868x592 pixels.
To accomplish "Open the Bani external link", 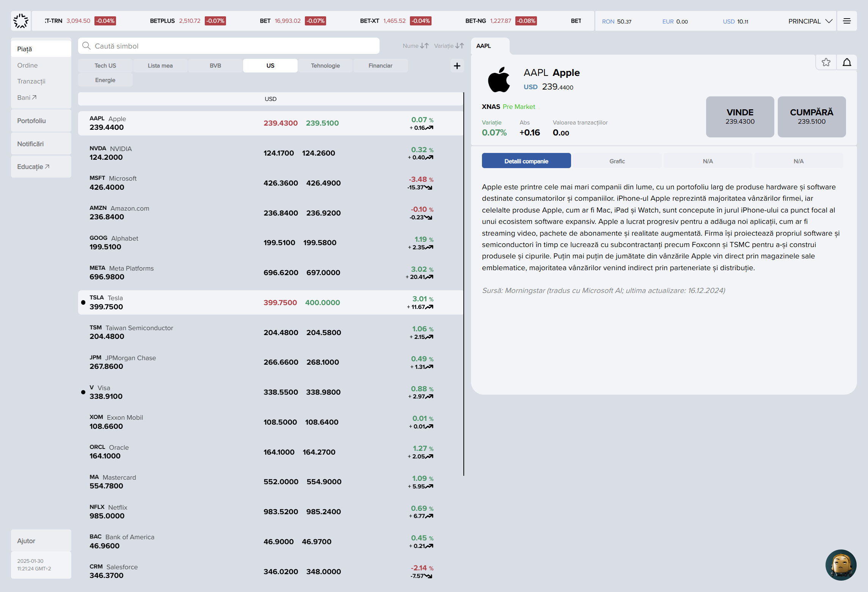I will point(27,98).
